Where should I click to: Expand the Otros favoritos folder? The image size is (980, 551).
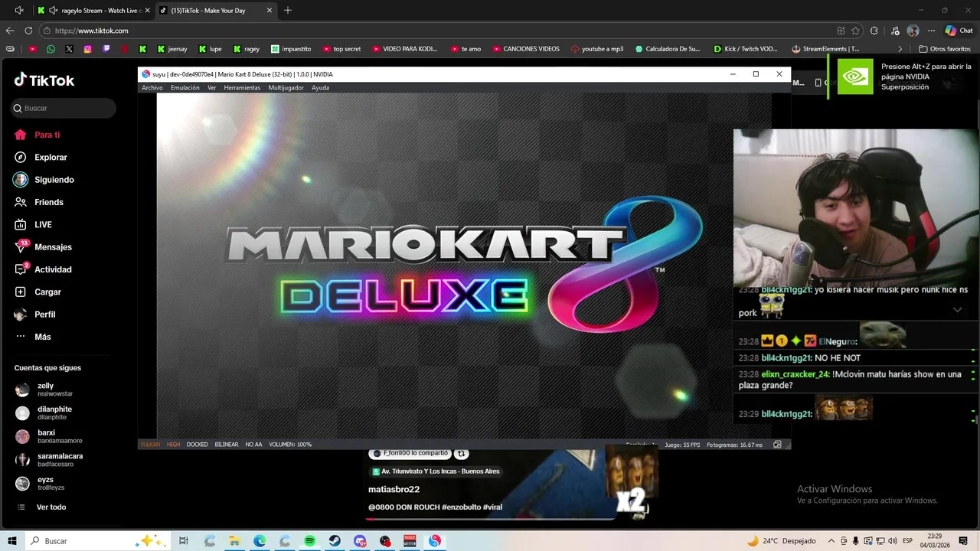[x=945, y=49]
